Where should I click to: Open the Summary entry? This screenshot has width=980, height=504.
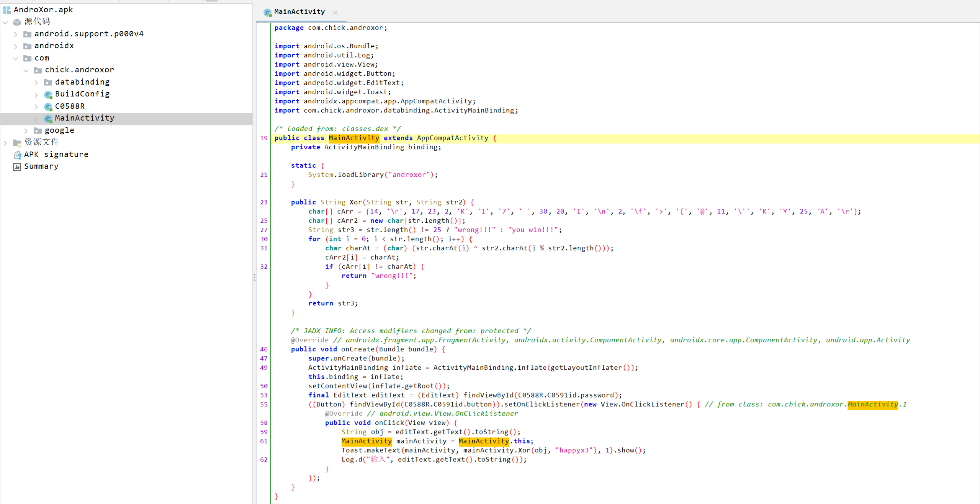(x=41, y=166)
